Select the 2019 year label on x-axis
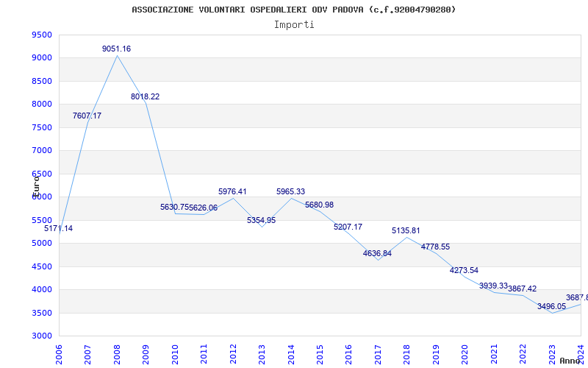The image size is (588, 368). pyautogui.click(x=436, y=355)
